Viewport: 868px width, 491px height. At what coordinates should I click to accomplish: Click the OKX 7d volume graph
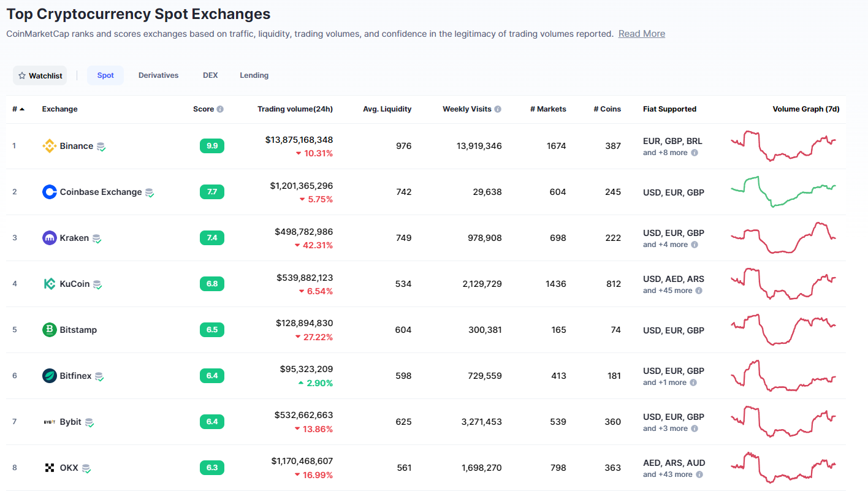(x=783, y=468)
